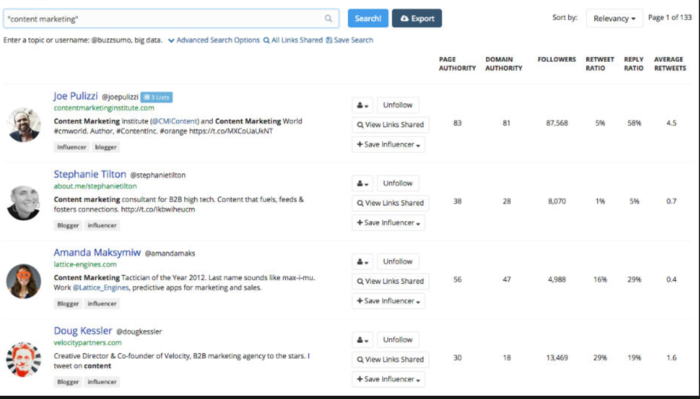
Task: Open Joe Pulizzi profile name link
Action: (75, 96)
